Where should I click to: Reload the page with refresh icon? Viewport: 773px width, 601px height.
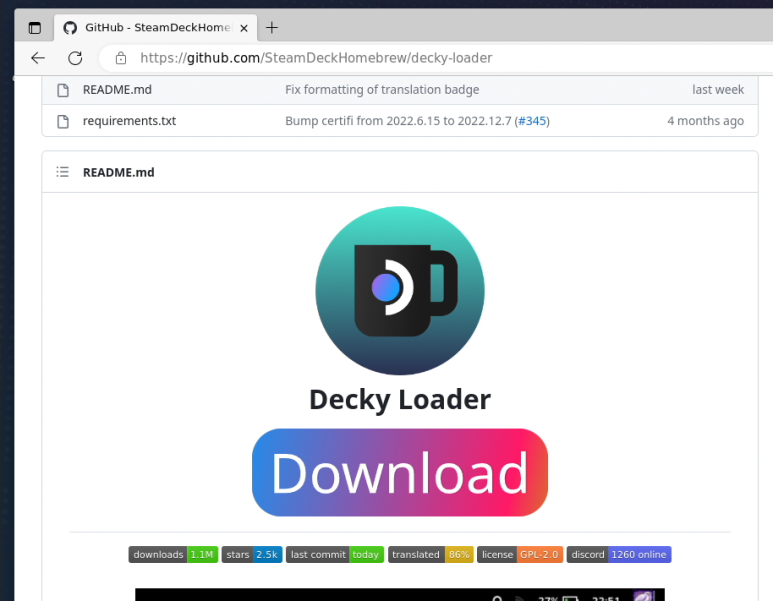(75, 58)
